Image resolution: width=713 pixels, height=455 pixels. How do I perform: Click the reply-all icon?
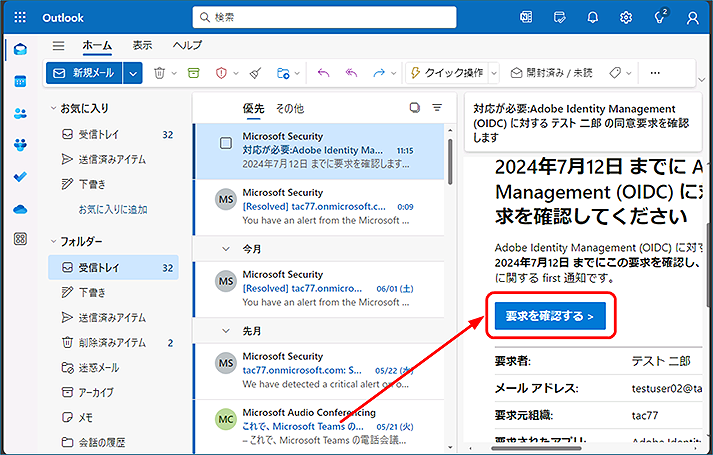tap(351, 73)
